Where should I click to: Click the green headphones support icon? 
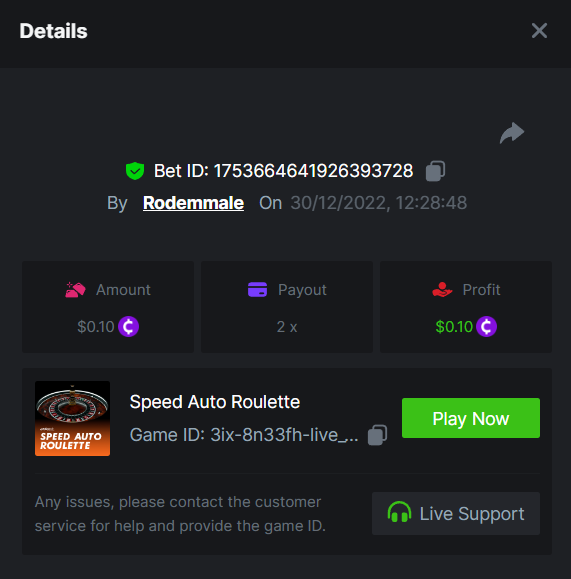pyautogui.click(x=399, y=512)
